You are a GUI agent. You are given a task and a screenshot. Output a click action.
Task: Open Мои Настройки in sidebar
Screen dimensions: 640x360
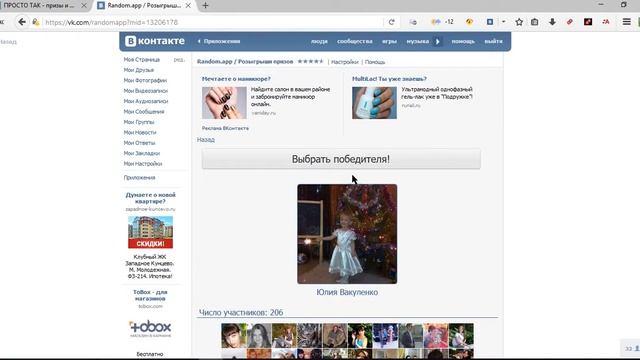[x=143, y=164]
